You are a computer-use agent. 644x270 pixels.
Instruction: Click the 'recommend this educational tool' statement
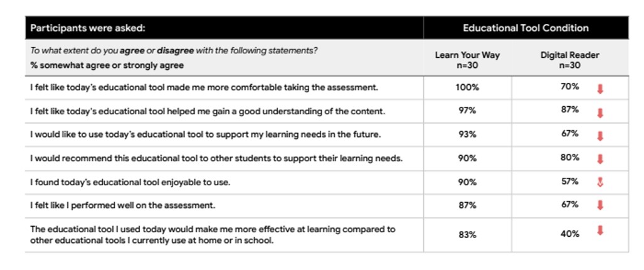(216, 158)
